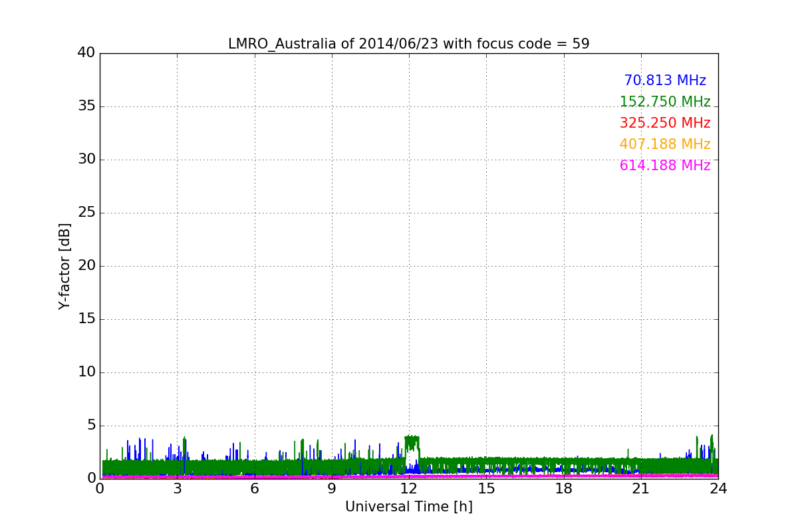Click the y-axis tick label 30
The width and height of the screenshot is (798, 532).
(x=86, y=160)
